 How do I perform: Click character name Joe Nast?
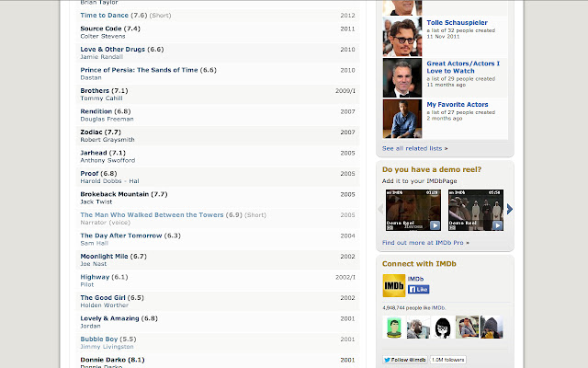[x=94, y=264]
